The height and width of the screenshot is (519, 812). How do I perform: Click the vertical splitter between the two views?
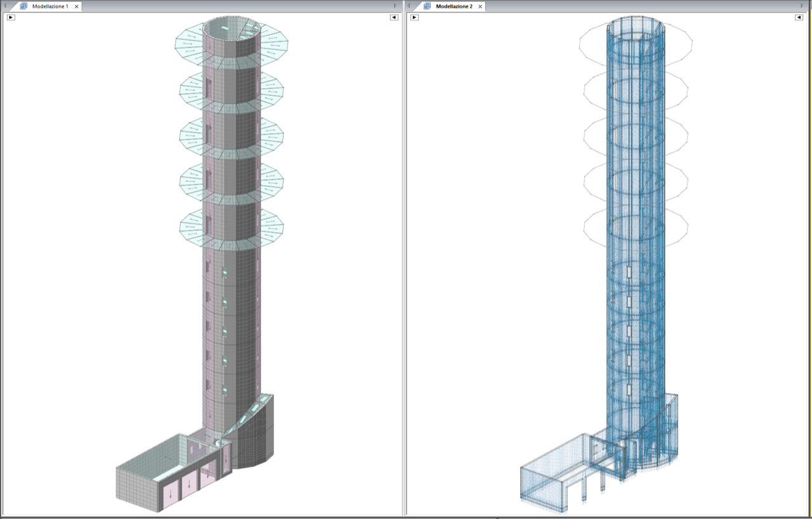(x=404, y=254)
